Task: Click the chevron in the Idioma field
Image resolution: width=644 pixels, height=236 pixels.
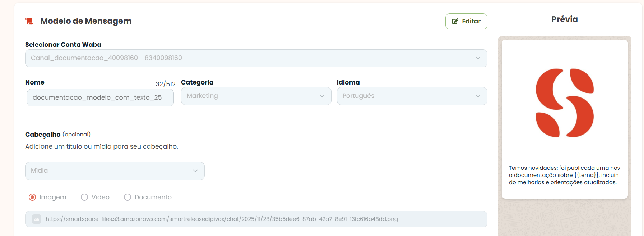Action: click(478, 96)
